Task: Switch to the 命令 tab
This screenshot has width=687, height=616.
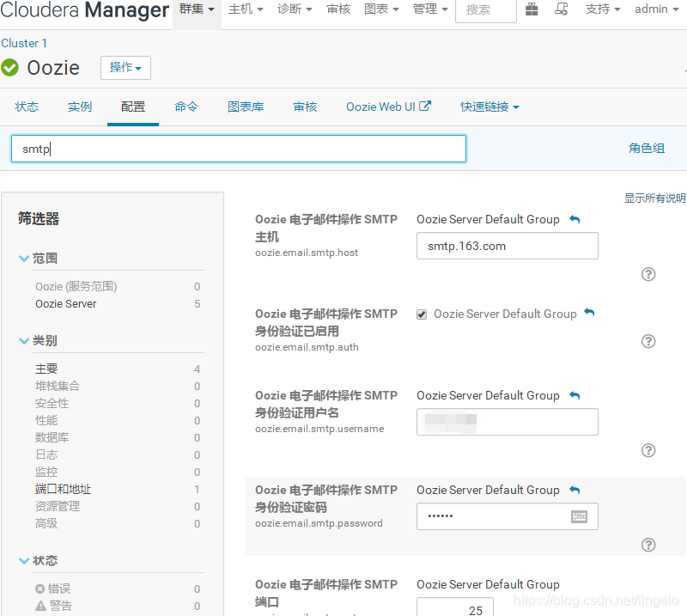Action: pos(186,107)
